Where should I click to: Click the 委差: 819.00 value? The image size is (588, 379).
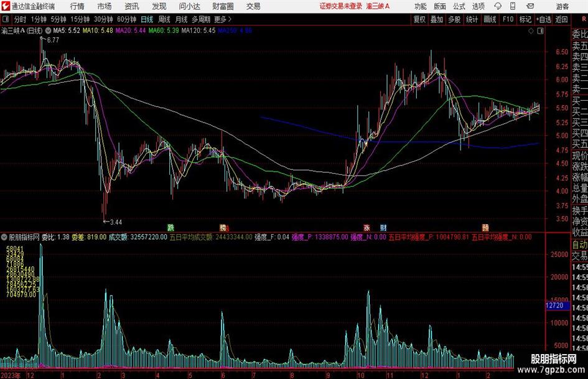pyautogui.click(x=89, y=237)
